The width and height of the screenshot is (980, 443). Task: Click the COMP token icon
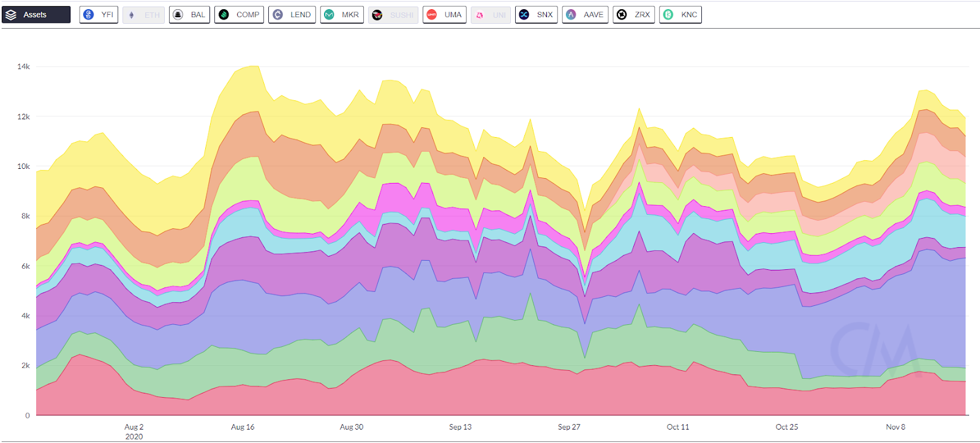tap(224, 15)
